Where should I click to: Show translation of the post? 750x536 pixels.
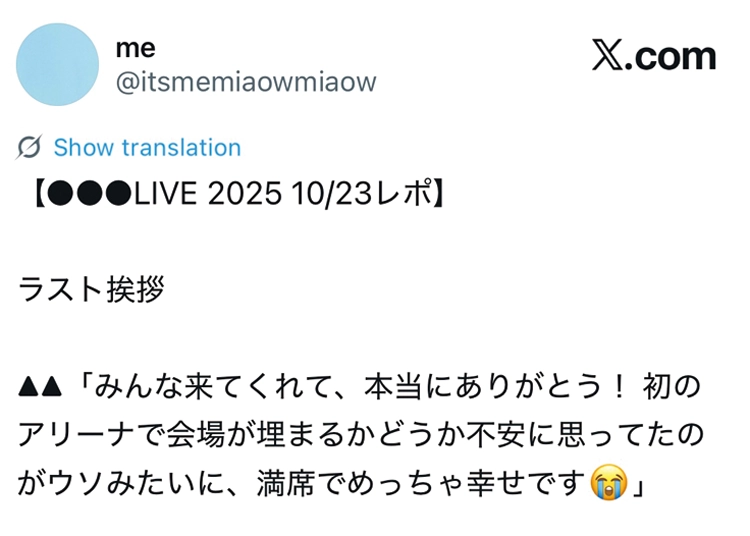pyautogui.click(x=147, y=147)
